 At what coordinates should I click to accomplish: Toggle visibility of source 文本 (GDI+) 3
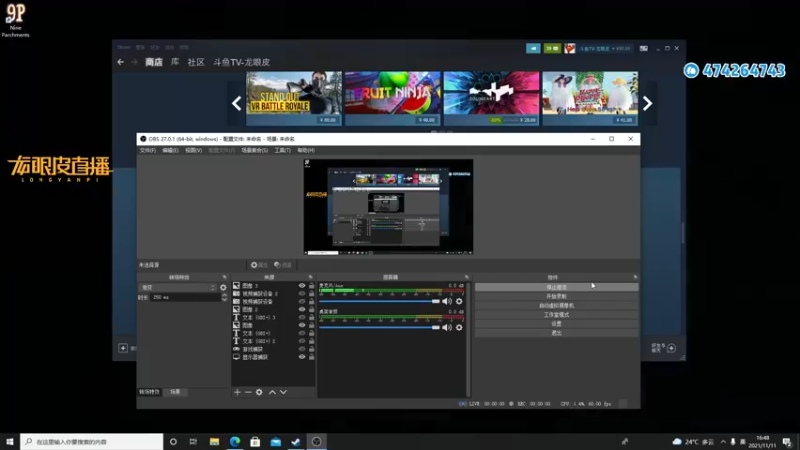pos(302,317)
